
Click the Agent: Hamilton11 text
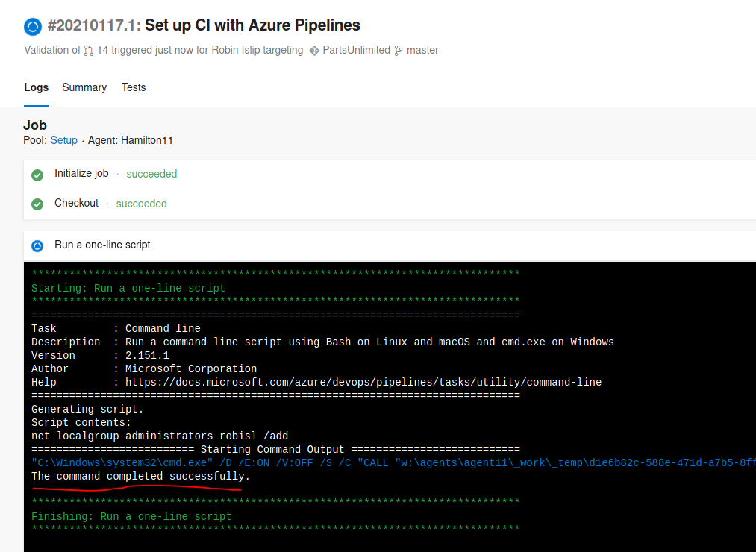(x=130, y=140)
